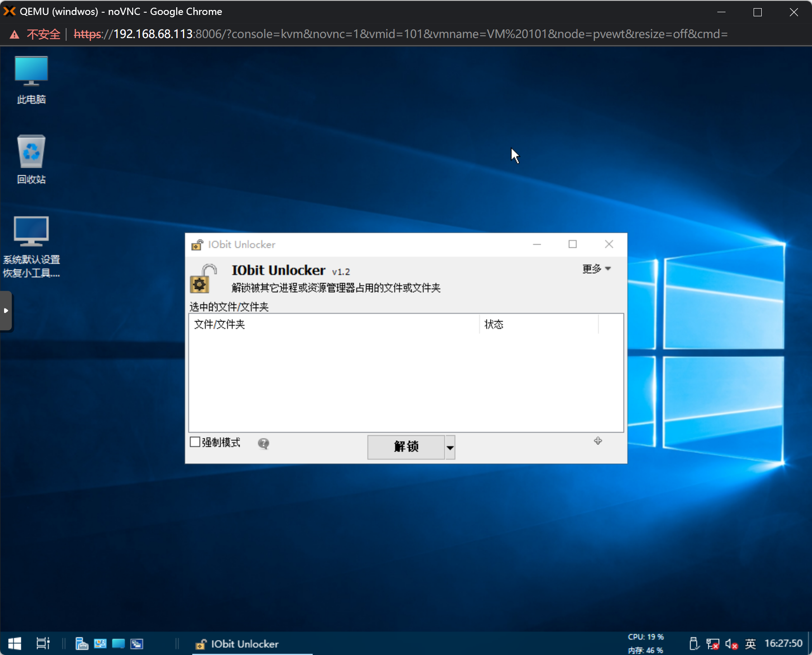This screenshot has width=812, height=655.
Task: Click in the empty file list area
Action: click(406, 382)
